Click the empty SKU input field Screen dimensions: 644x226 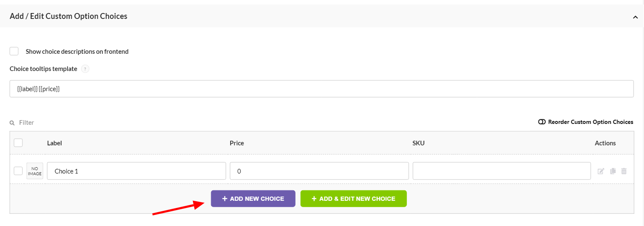click(x=502, y=171)
